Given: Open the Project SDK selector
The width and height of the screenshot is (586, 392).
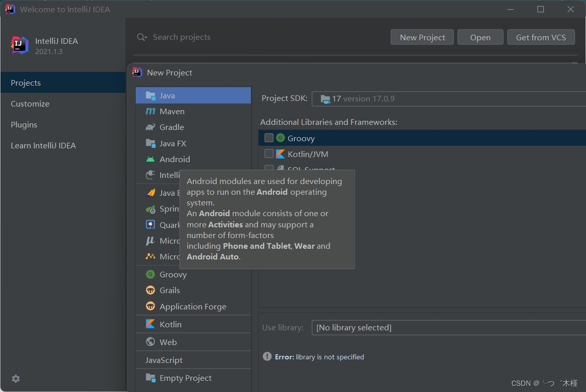Looking at the screenshot, I should tap(449, 98).
